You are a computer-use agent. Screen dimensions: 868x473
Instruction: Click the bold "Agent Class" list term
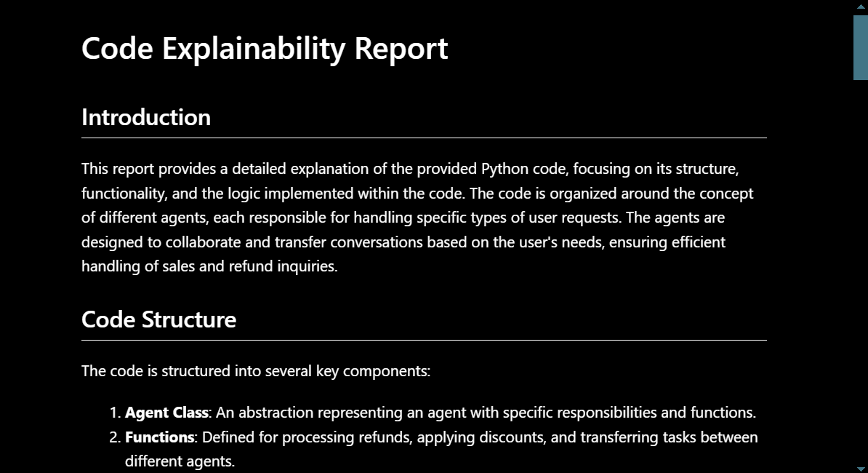coord(166,413)
